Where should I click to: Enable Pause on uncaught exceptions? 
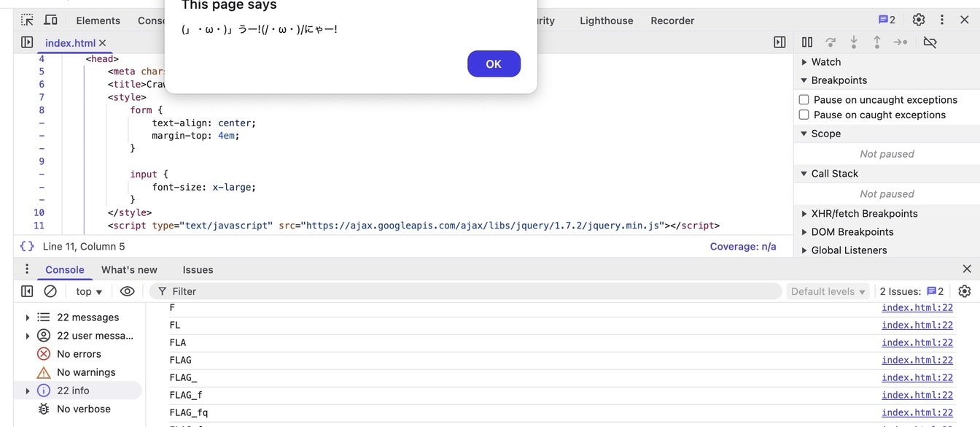click(804, 99)
